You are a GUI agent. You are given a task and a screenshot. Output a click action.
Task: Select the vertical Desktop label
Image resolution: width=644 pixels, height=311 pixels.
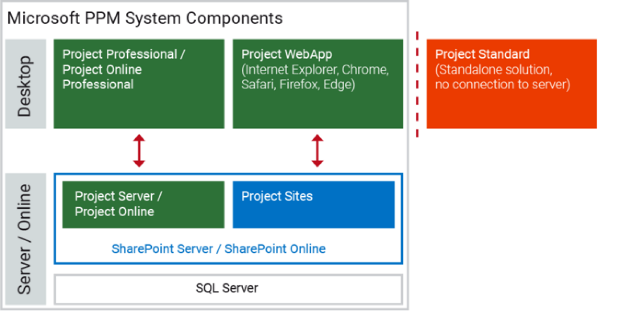[25, 84]
